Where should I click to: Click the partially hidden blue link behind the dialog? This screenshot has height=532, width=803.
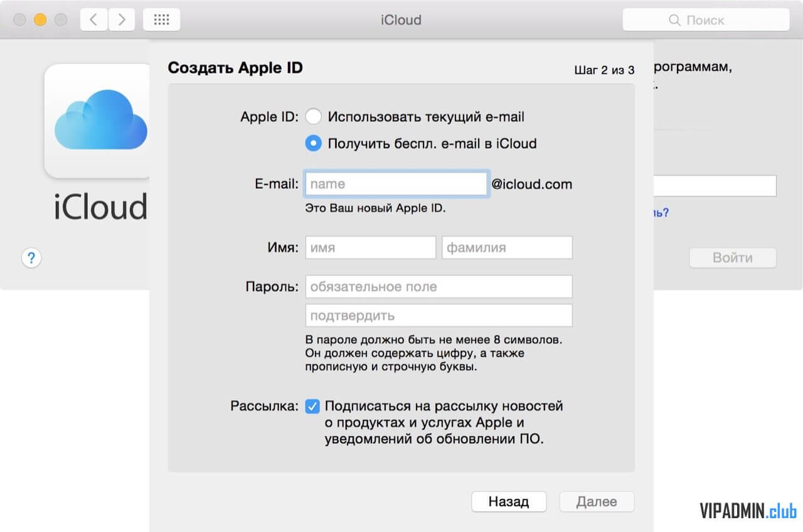661,213
